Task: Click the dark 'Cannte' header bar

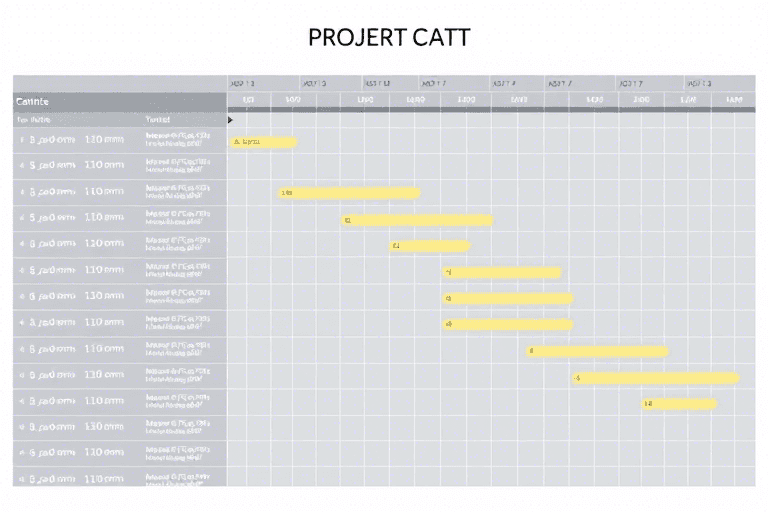Action: pos(120,102)
